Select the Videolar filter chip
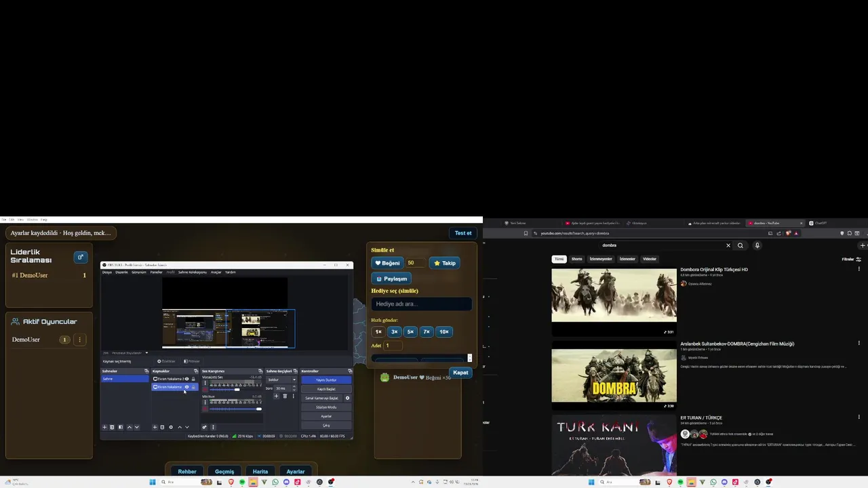Screen dimensions: 868x488 (x=650, y=259)
